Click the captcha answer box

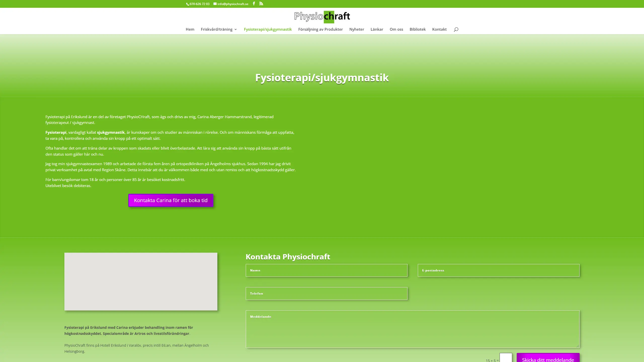(506, 358)
